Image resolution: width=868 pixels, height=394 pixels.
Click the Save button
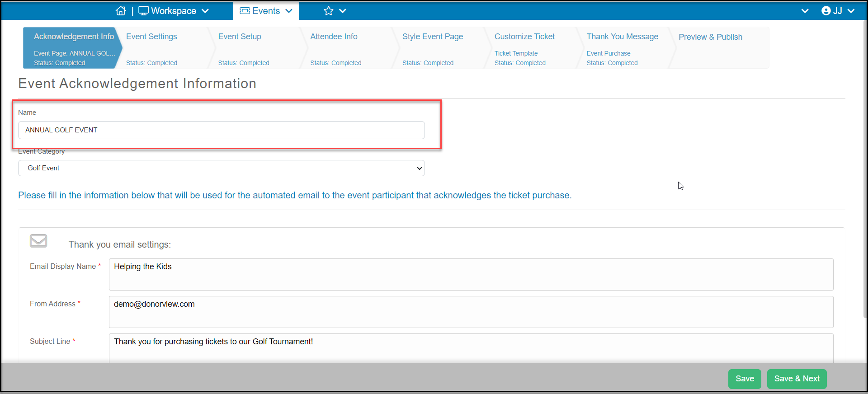[745, 379]
